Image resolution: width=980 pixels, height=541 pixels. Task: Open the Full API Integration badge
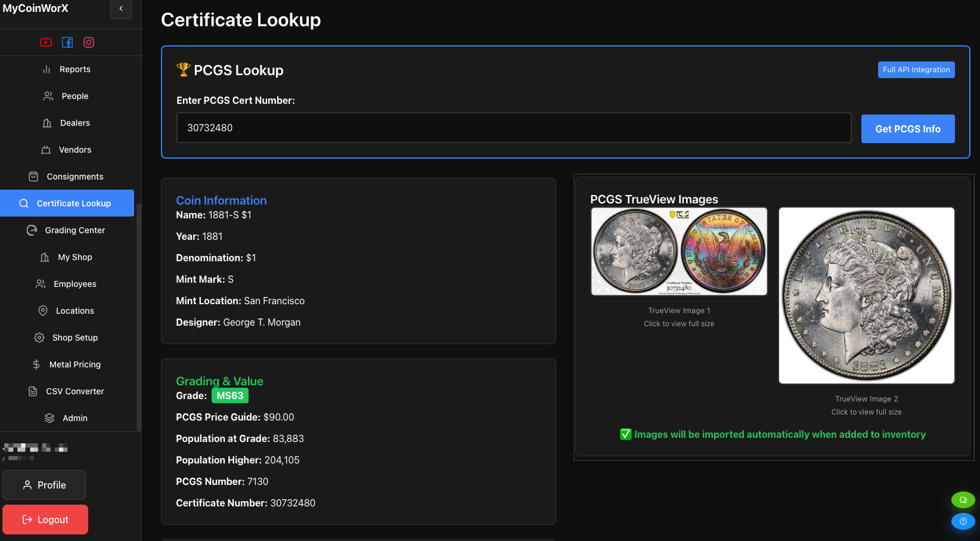[916, 70]
